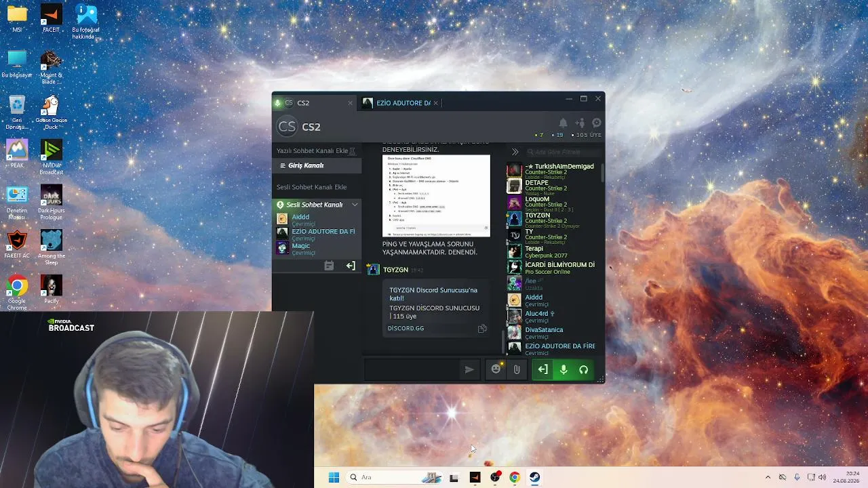Select the Sesli Sohbet Kanalı voice channel
The image size is (868, 488).
(x=314, y=205)
